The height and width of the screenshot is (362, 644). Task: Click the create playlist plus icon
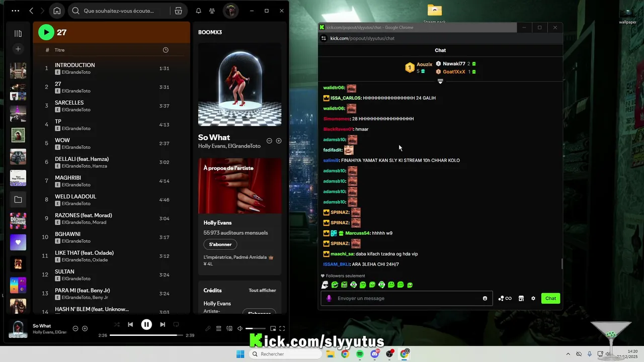pos(18,49)
